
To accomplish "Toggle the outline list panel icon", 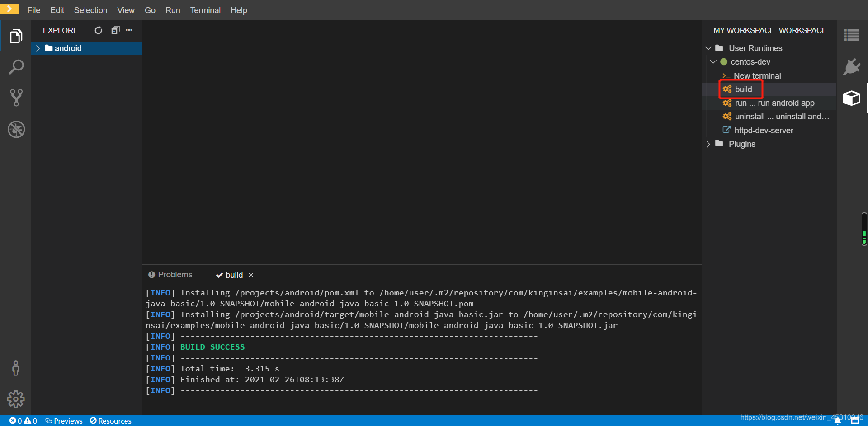I will click(852, 35).
